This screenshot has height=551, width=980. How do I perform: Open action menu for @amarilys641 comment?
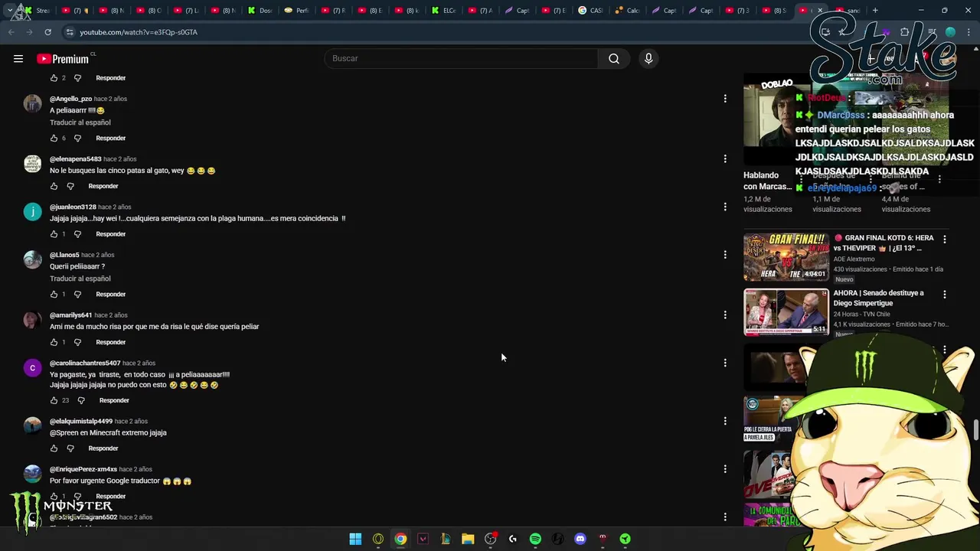tap(725, 315)
